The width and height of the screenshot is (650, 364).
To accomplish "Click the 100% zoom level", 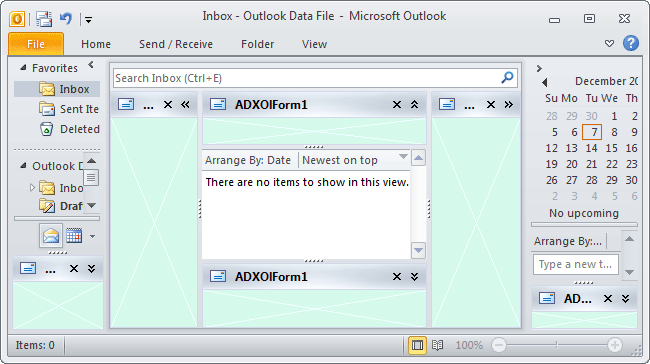I will (x=469, y=345).
